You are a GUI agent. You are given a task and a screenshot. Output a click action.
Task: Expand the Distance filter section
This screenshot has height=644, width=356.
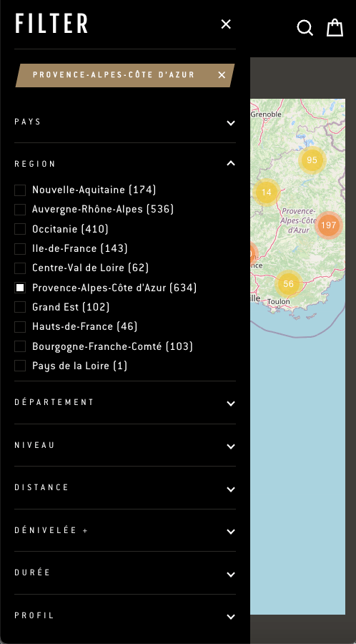point(125,488)
